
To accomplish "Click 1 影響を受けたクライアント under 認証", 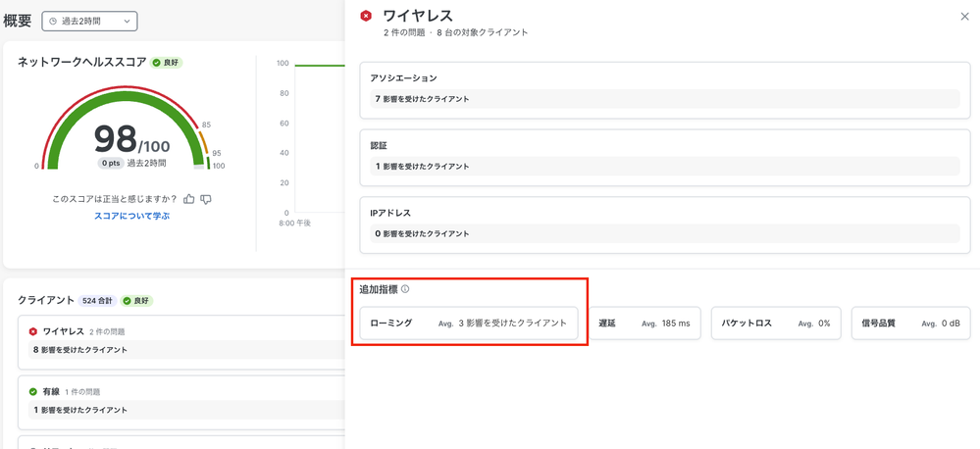I will pyautogui.click(x=423, y=166).
